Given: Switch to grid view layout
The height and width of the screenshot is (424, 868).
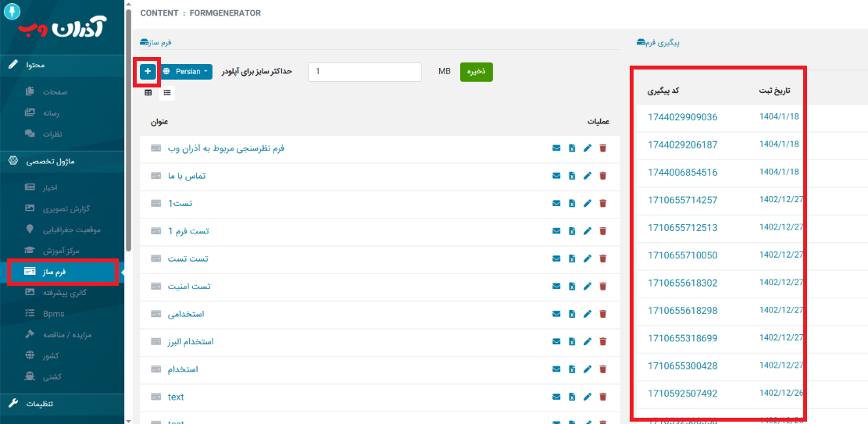Looking at the screenshot, I should [x=148, y=93].
